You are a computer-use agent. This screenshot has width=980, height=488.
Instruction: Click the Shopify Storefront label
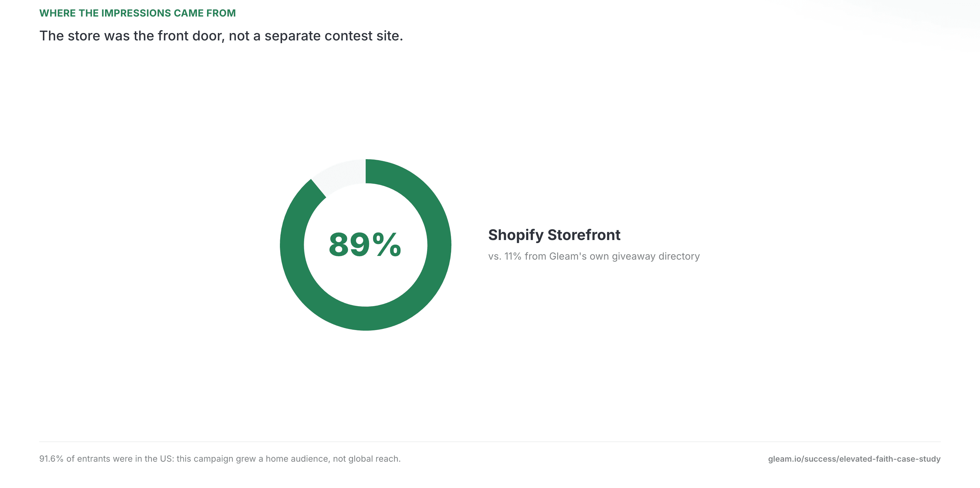click(x=554, y=235)
